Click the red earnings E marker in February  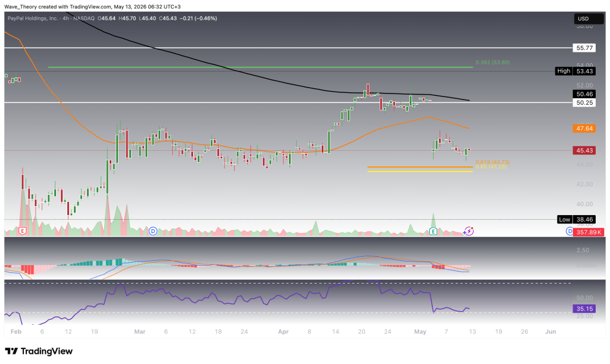(x=23, y=231)
